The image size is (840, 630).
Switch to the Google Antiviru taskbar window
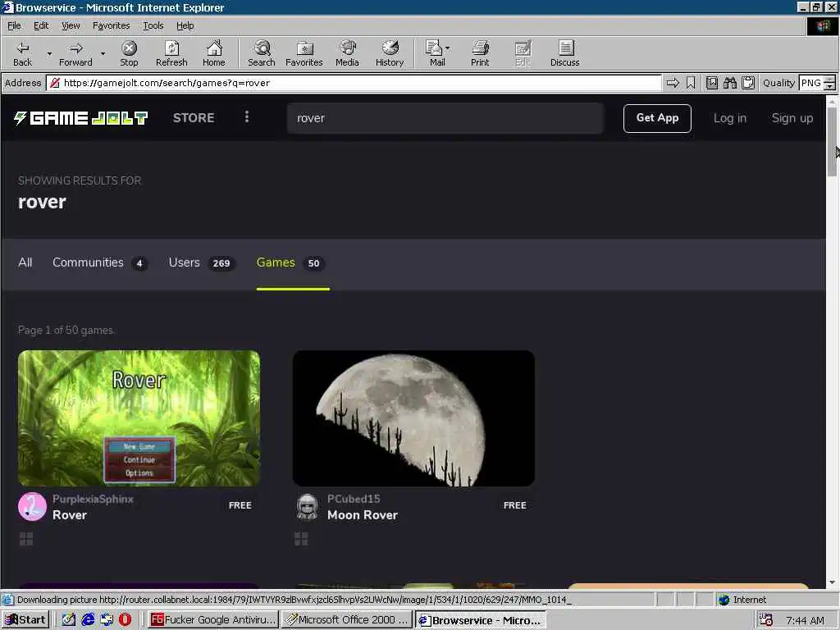pos(213,620)
